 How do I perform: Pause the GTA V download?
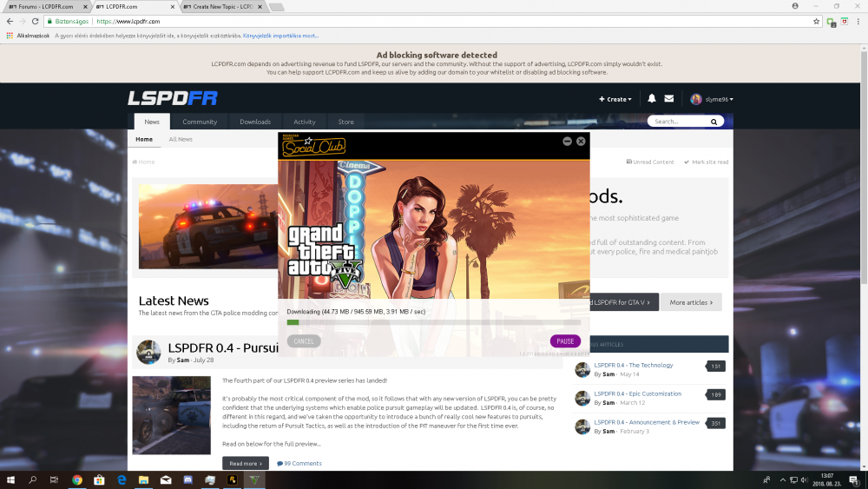[x=565, y=341]
